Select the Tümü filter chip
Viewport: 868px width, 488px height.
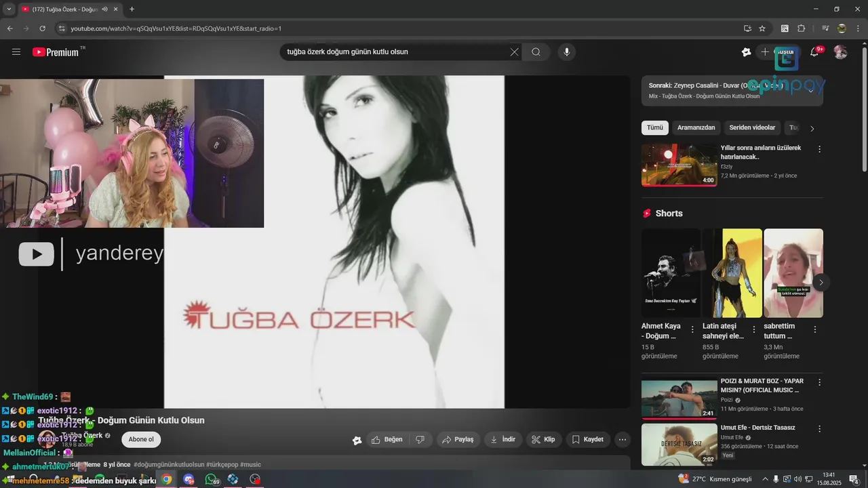[x=655, y=127]
